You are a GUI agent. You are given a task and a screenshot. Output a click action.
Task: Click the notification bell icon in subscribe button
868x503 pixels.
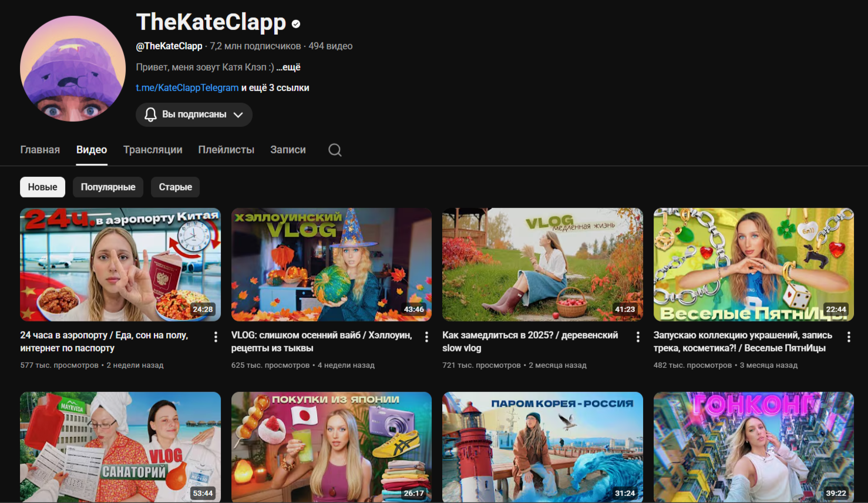coord(151,115)
